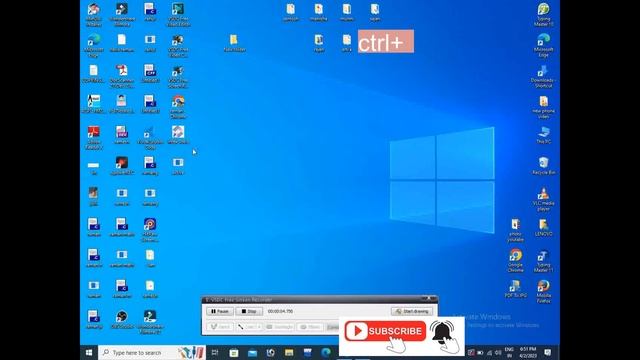Open Task View from the taskbar
Viewport: 640px width, 360px height.
click(215, 352)
